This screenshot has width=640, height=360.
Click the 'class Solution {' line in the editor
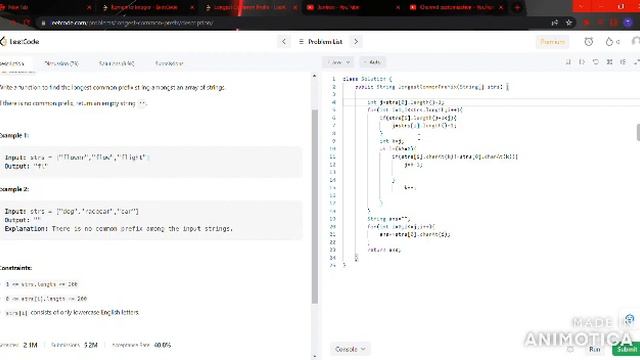point(367,79)
